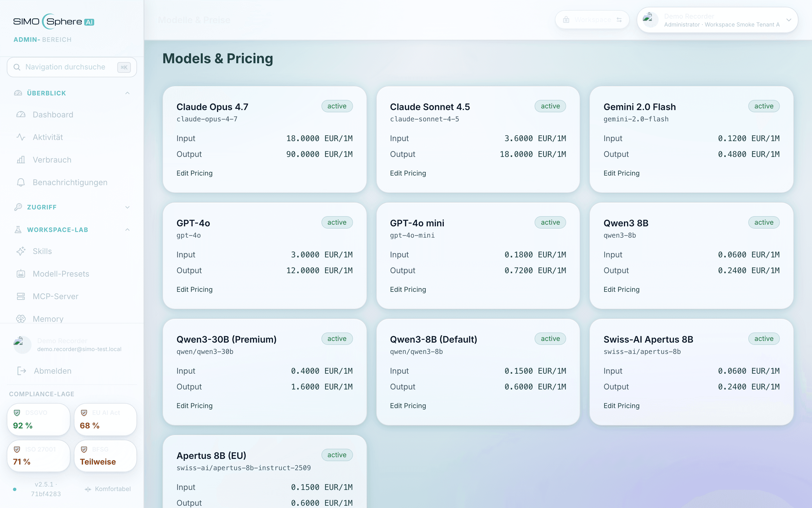Edit Pricing for Claude Sonnet 4.5
The width and height of the screenshot is (812, 508).
[408, 173]
